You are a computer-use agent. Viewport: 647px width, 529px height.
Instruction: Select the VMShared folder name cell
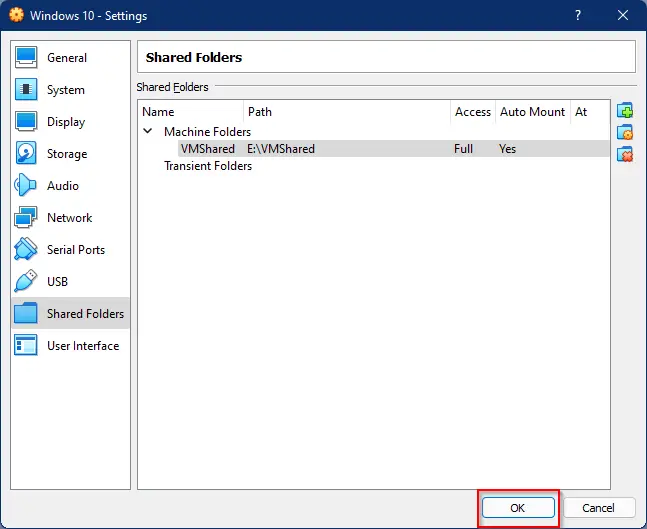(x=208, y=149)
